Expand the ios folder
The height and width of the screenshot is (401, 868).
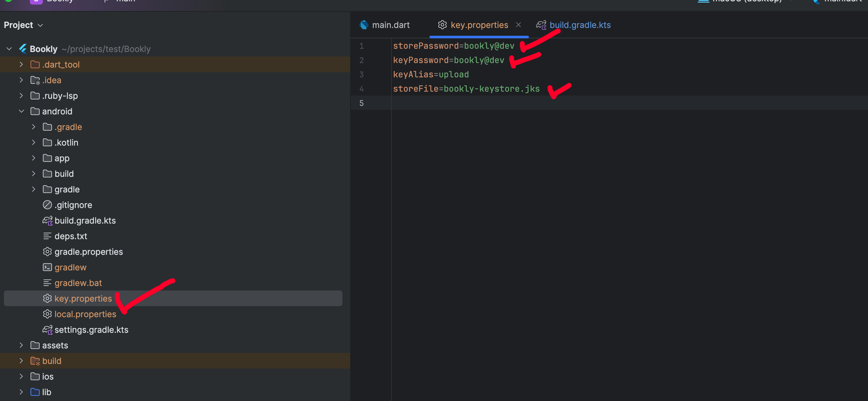tap(21, 376)
